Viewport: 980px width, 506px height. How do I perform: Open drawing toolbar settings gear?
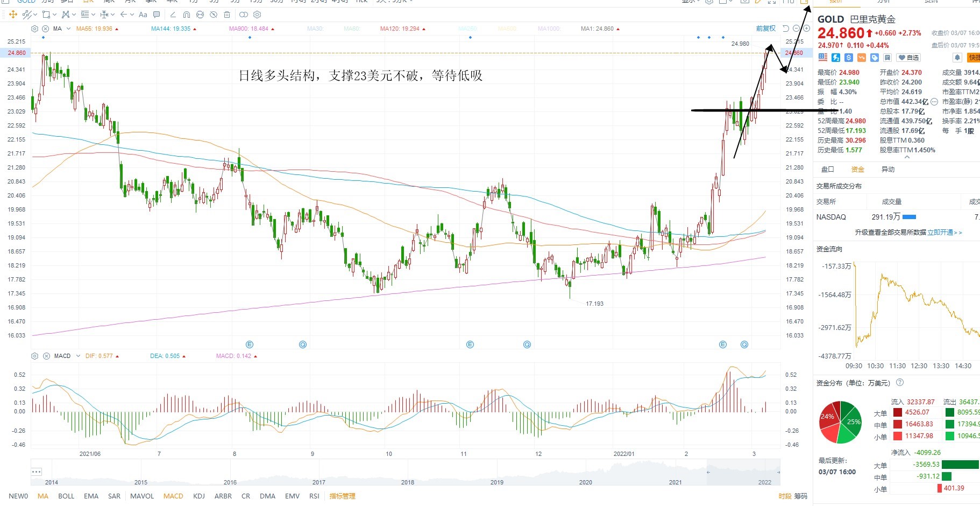tap(257, 15)
